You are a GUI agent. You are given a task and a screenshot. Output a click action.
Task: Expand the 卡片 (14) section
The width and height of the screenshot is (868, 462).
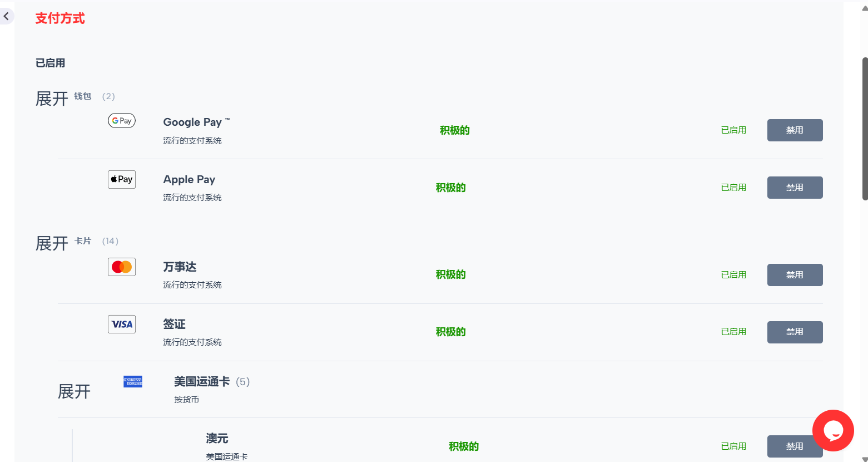(x=52, y=244)
